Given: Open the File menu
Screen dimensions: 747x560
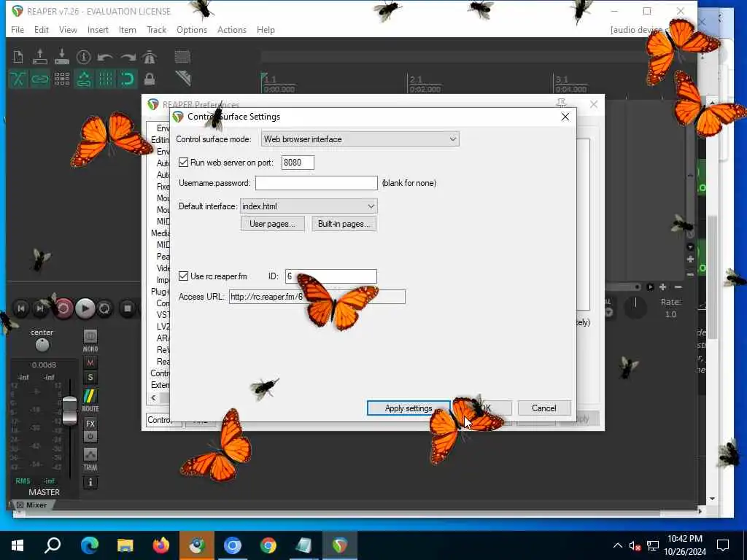Looking at the screenshot, I should 18,29.
